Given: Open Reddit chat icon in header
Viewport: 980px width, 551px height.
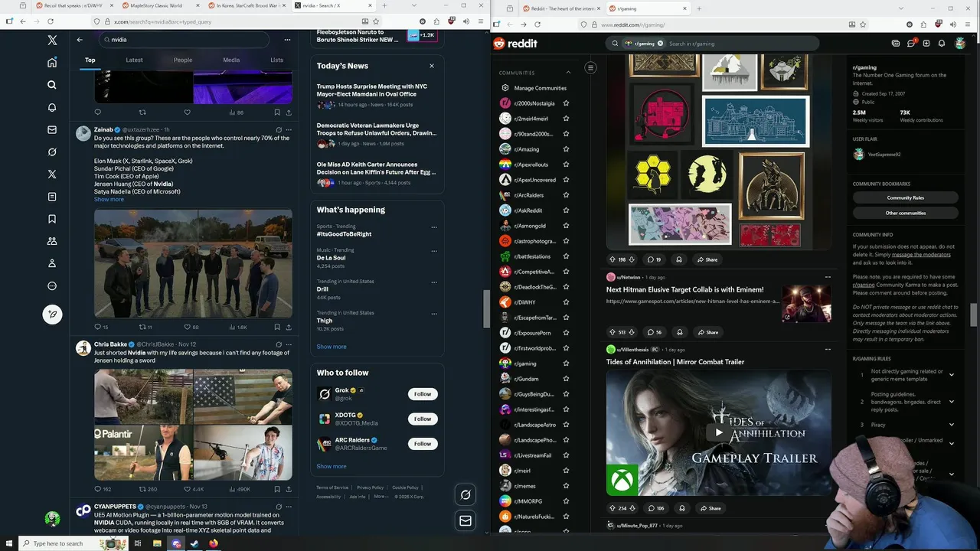Looking at the screenshot, I should coord(911,44).
